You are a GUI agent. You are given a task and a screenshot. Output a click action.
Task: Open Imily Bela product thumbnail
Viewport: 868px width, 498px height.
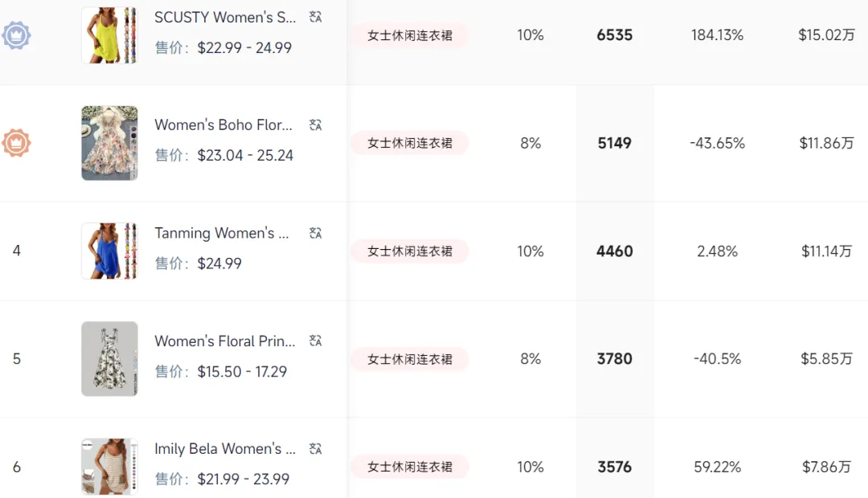(x=109, y=467)
